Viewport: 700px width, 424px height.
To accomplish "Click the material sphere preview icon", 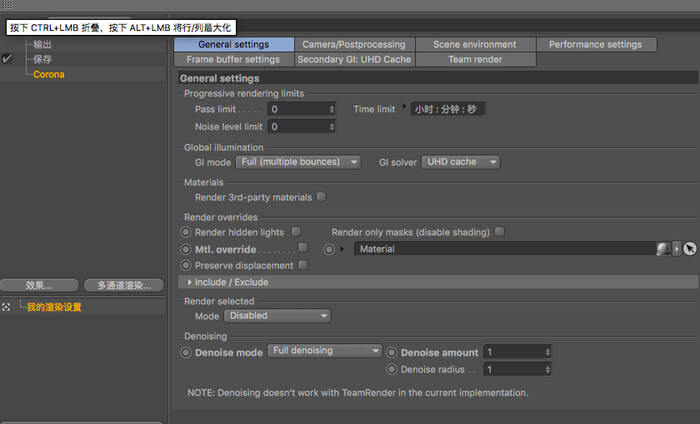I will coord(663,249).
